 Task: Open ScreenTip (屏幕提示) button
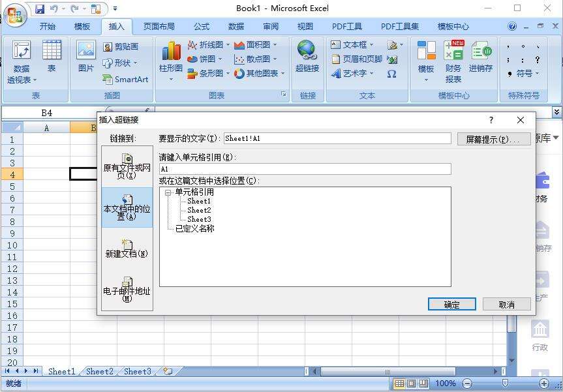click(494, 139)
